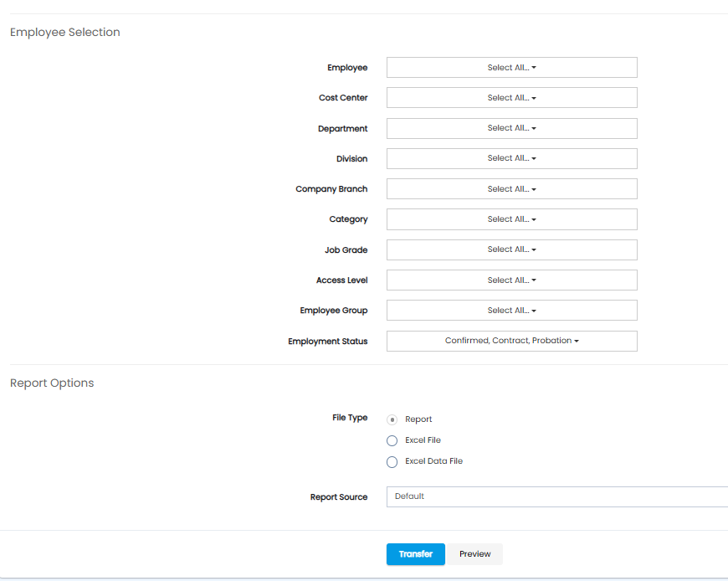
Task: Open the Division dropdown
Action: click(511, 158)
